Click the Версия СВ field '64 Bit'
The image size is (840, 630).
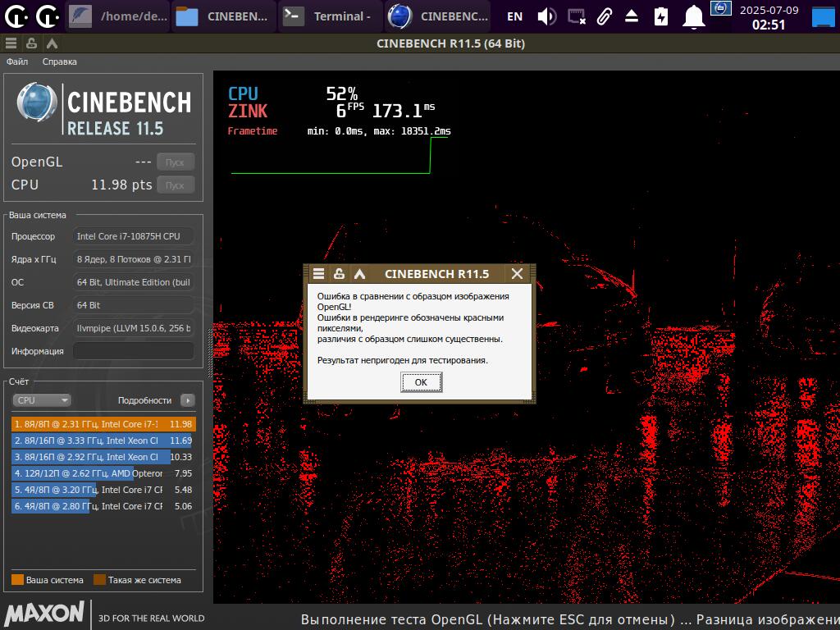coord(134,305)
